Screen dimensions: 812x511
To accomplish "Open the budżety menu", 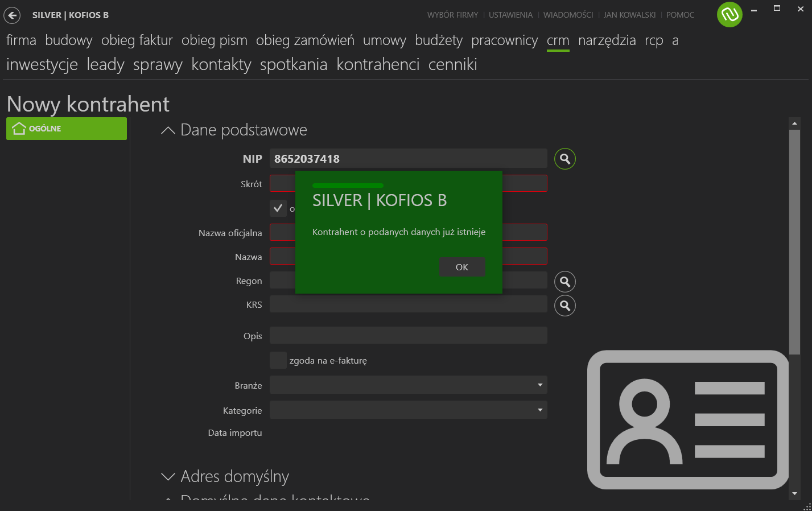I will pyautogui.click(x=439, y=40).
